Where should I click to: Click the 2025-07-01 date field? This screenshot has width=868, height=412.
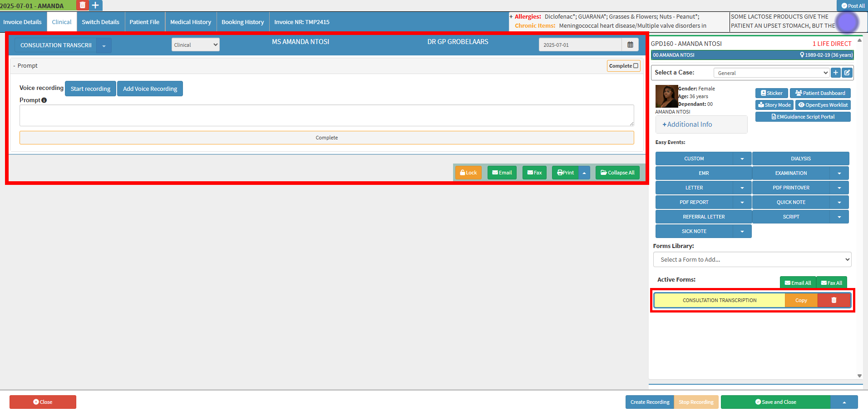[580, 45]
